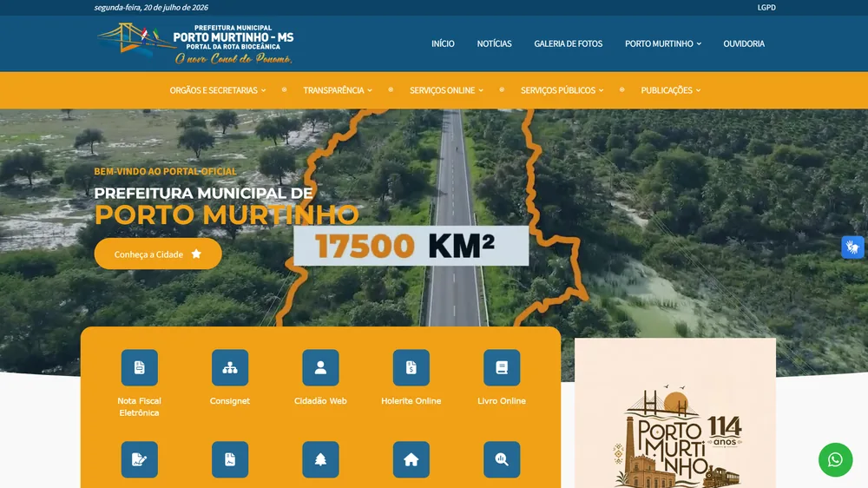
Task: Click the star icon in Conheça a Cidade
Action: 196,254
